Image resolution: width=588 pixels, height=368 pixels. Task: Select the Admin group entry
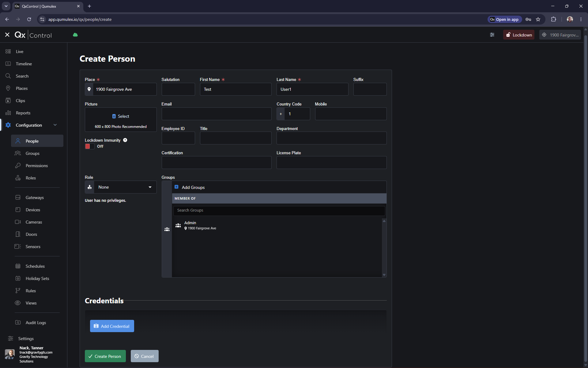click(277, 225)
